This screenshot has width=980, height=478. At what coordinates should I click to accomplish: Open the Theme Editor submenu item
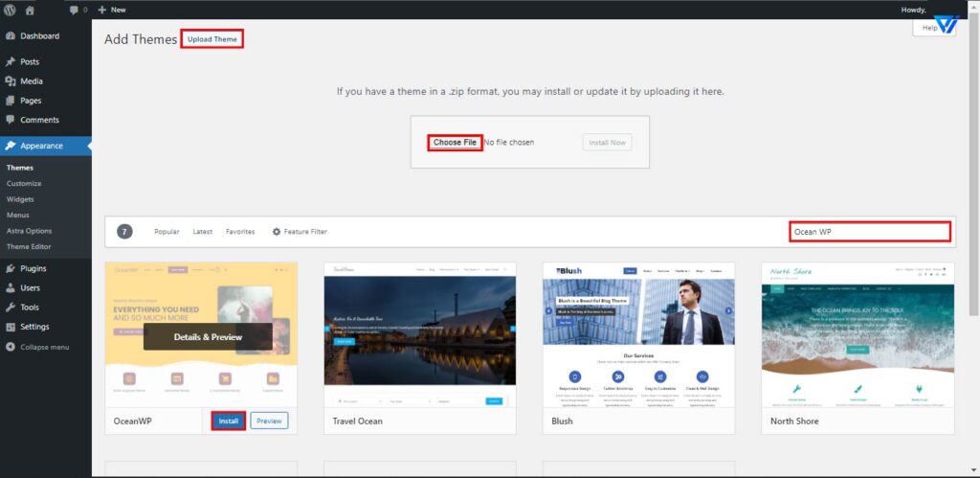coord(29,246)
